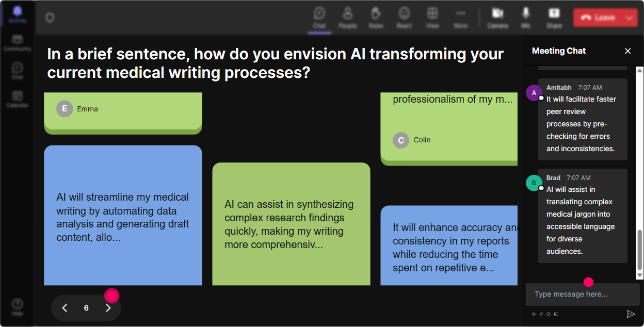Click the name Colin on the card
Viewport: 644px width, 327px height.
(x=422, y=140)
